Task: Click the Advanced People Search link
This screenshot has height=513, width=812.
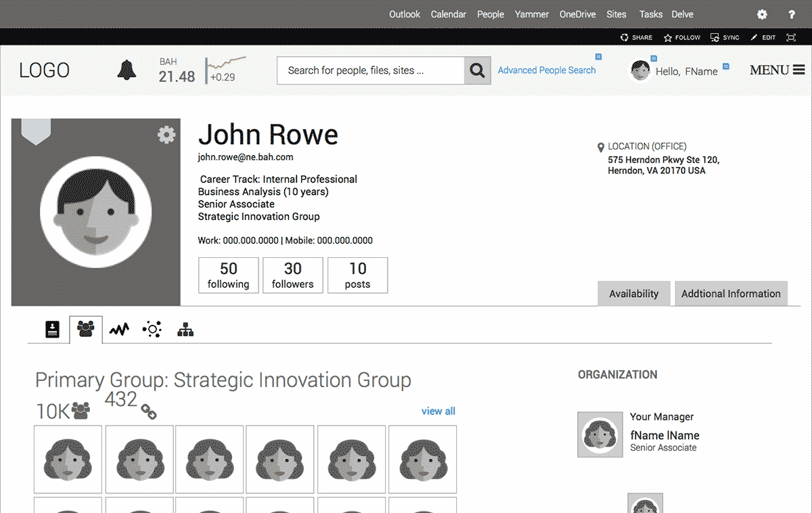Action: click(547, 70)
